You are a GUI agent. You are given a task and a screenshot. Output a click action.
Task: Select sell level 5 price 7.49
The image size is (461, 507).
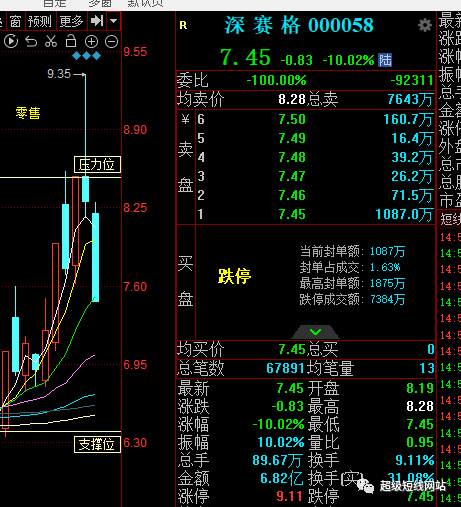[292, 138]
